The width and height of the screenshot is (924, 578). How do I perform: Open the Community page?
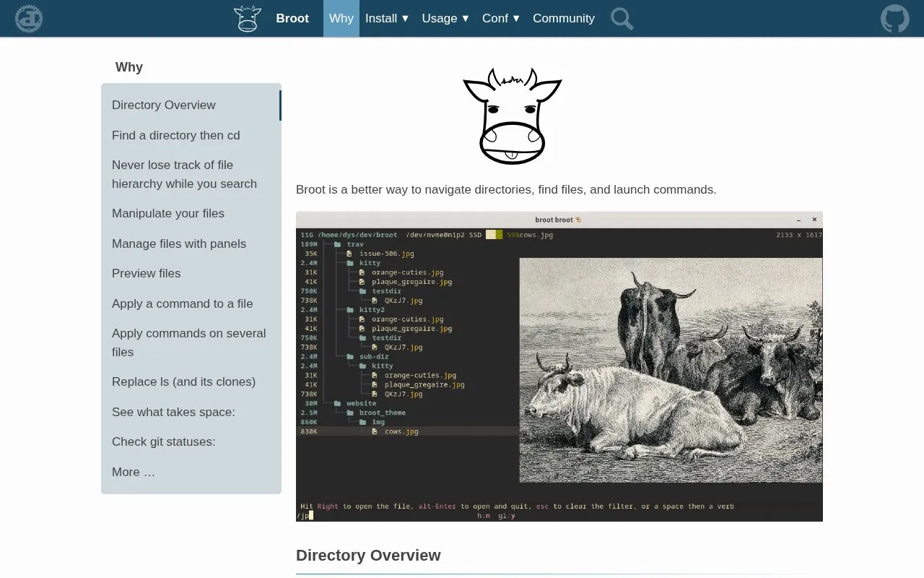564,18
